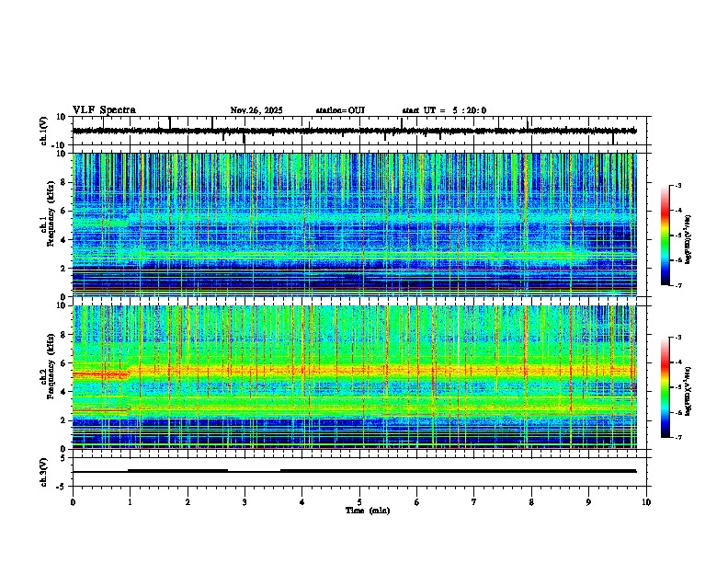Viewport: 728px width, 563px height.
Task: Click the '9' tick on the time axis
Action: click(x=588, y=502)
